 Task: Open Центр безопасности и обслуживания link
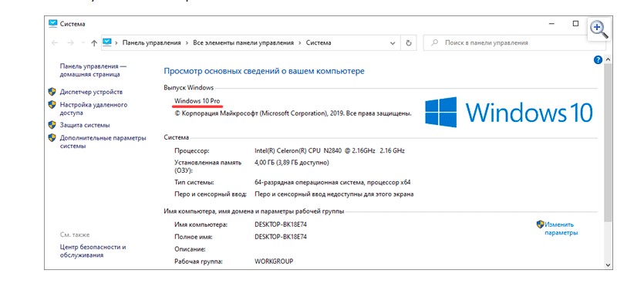click(x=93, y=252)
